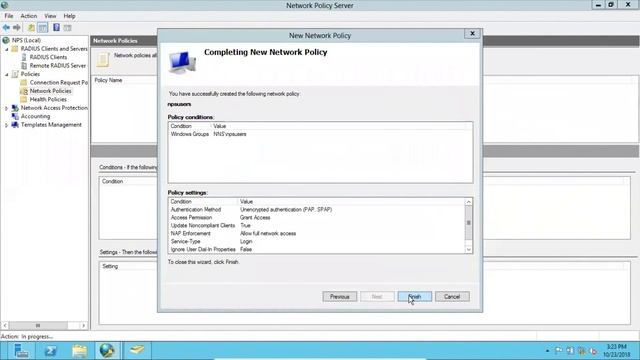
Task: Click the Templates Management icon
Action: pos(15,125)
